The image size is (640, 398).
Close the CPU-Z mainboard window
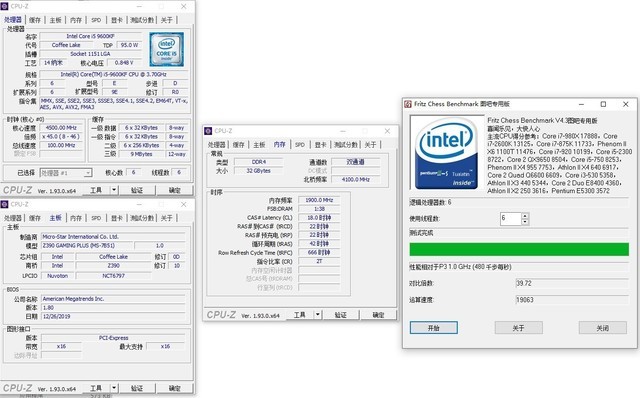[183, 204]
